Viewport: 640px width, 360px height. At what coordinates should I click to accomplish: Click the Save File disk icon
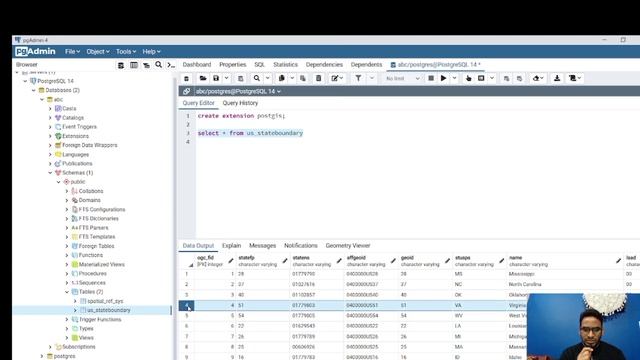(x=216, y=78)
